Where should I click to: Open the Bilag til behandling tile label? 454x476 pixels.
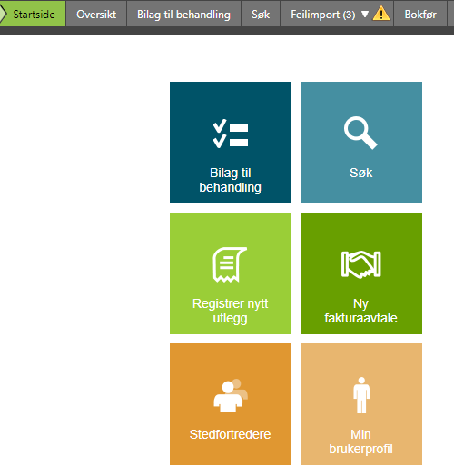pos(231,180)
